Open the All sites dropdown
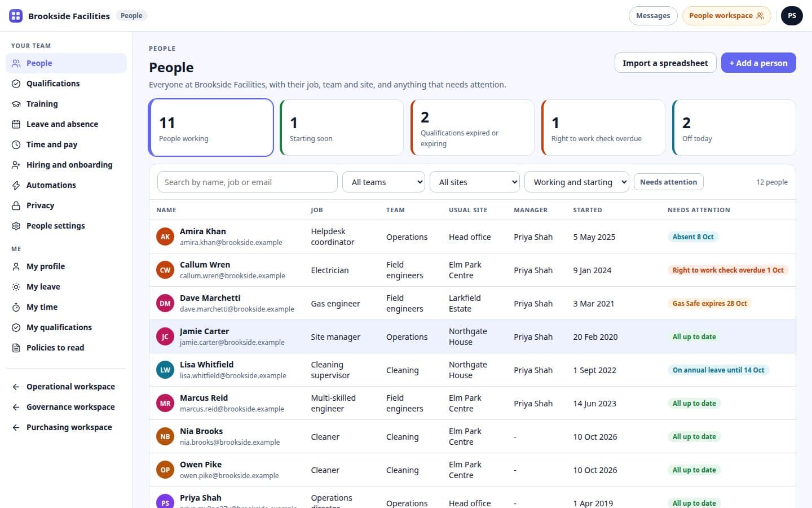 [x=475, y=182]
